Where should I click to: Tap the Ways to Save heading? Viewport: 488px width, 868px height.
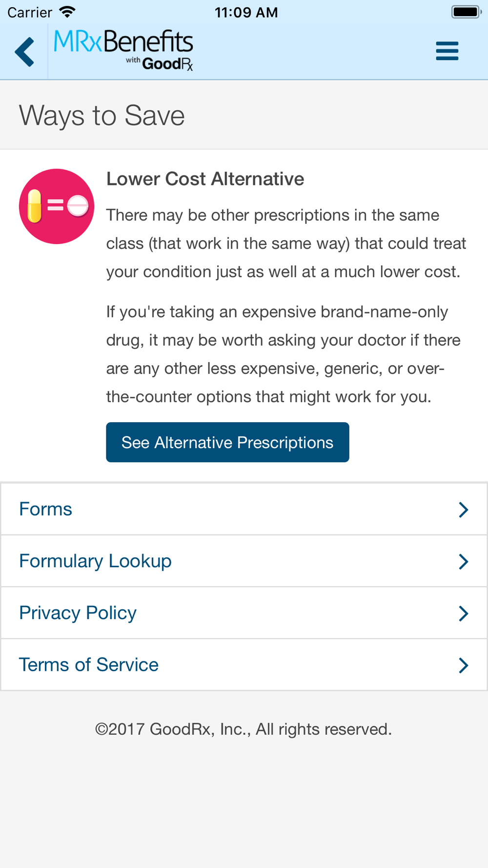102,116
